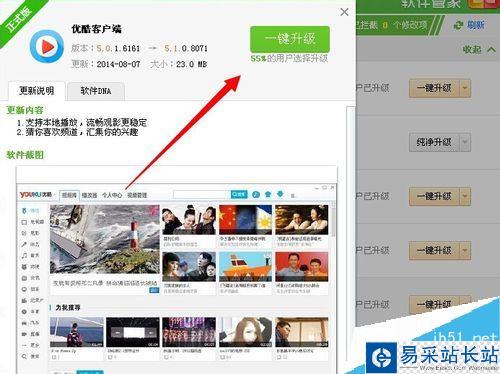500x374 pixels.
Task: Close the 优酷客户端 update details dialog
Action: pos(344,12)
